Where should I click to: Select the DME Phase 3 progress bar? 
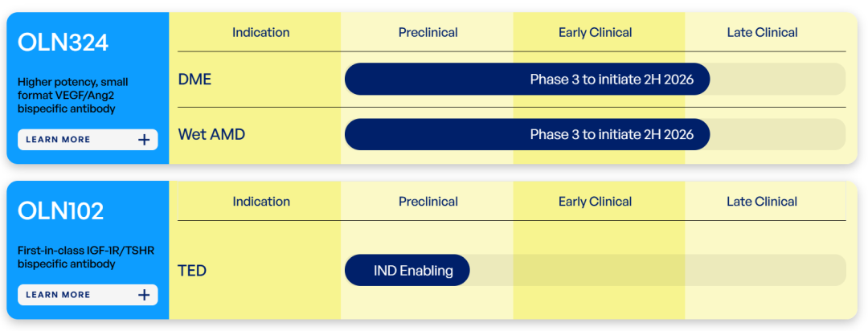tap(527, 80)
